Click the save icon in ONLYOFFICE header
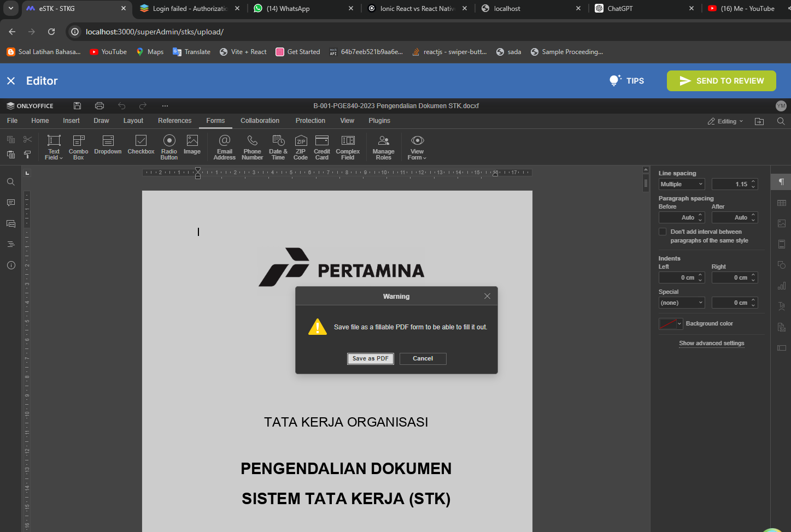Viewport: 791px width, 532px height. 77,105
